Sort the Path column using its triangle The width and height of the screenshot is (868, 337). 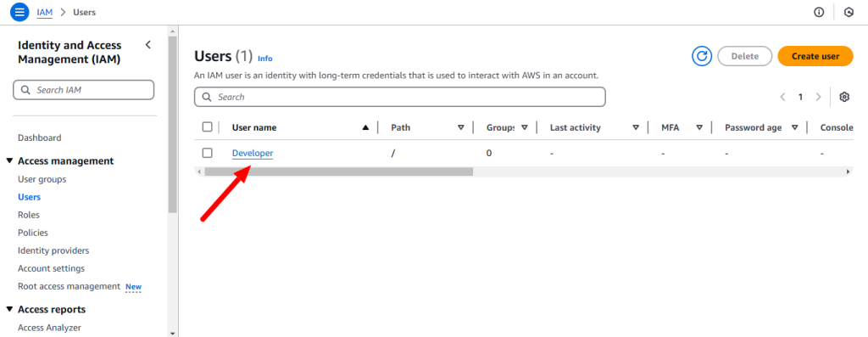[x=460, y=127]
